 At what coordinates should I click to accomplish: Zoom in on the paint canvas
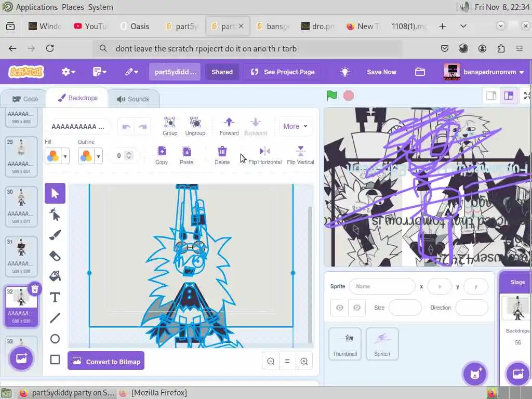click(304, 362)
